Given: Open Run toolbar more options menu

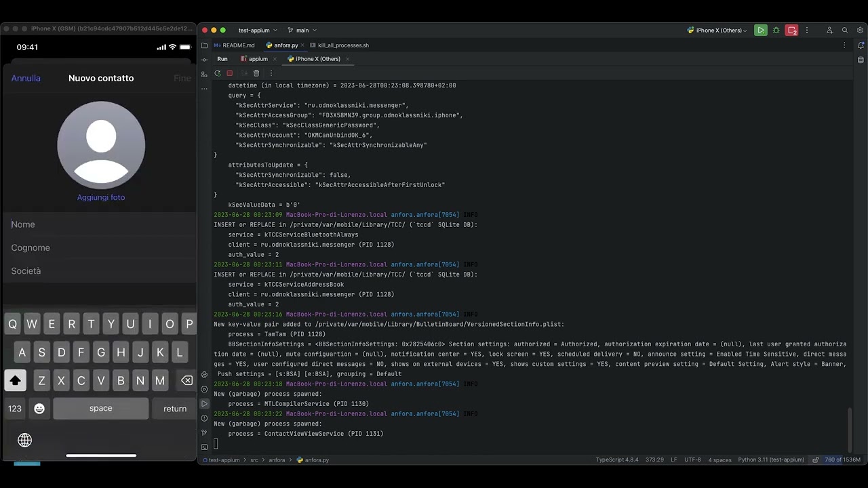Looking at the screenshot, I should coord(271,73).
